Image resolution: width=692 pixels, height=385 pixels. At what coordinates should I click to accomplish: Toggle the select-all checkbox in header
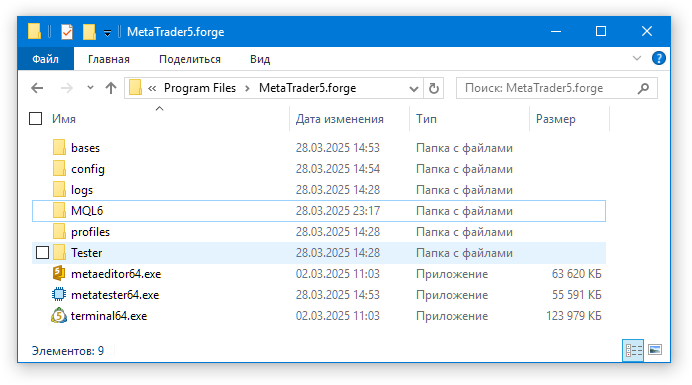tap(35, 119)
